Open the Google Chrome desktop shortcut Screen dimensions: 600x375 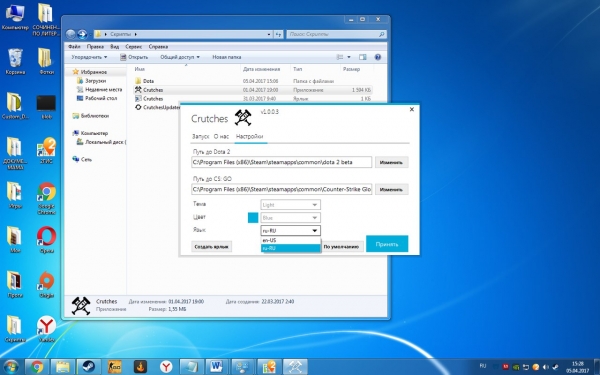(46, 198)
